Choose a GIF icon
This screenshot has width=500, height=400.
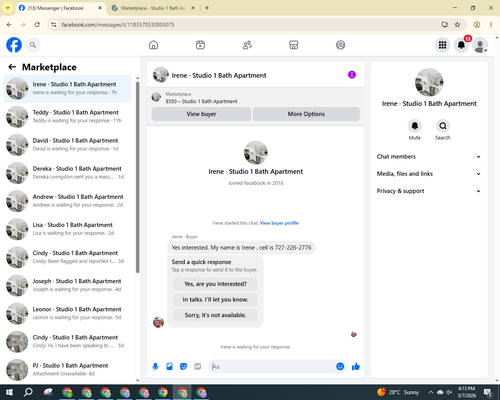pos(198,367)
